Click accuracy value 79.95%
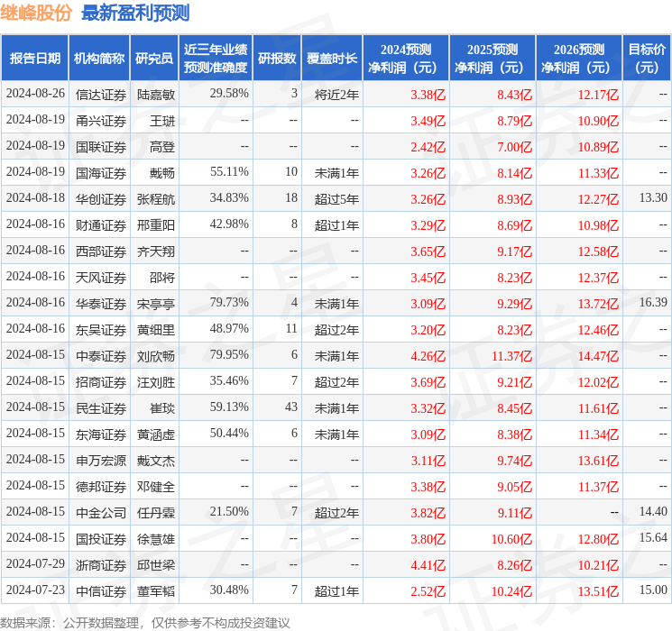Screen dimensions: 672x631 (229, 354)
